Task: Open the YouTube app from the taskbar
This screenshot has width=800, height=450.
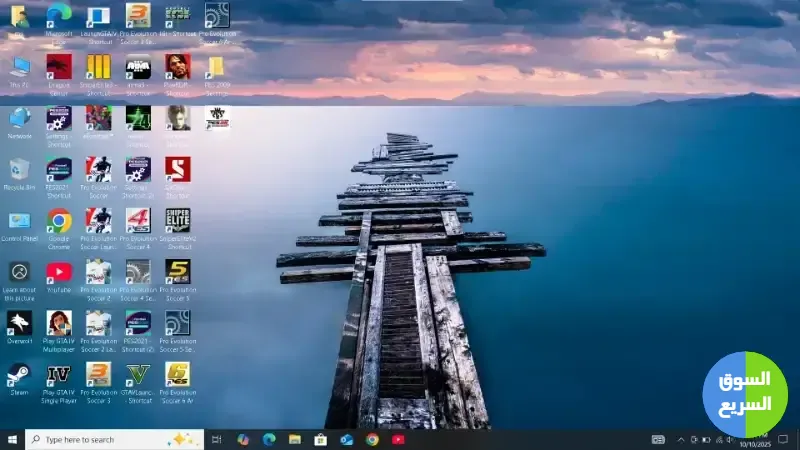Action: [x=398, y=439]
